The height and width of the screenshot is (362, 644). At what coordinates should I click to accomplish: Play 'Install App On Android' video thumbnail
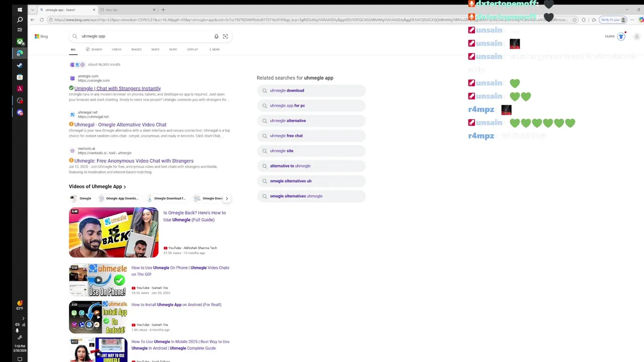(98, 317)
